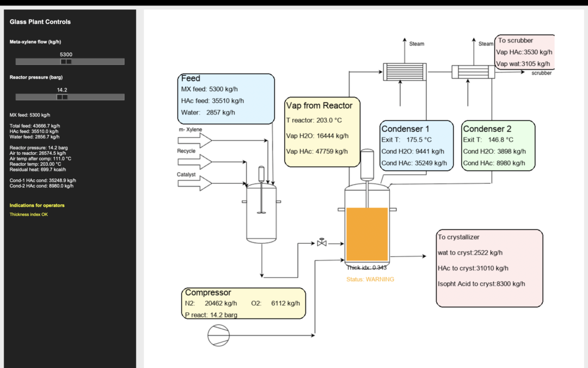This screenshot has height=368, width=588.
Task: Click sidebar 'Cond-1 HAc cond: 35248.9 kg/h'
Action: tap(43, 180)
